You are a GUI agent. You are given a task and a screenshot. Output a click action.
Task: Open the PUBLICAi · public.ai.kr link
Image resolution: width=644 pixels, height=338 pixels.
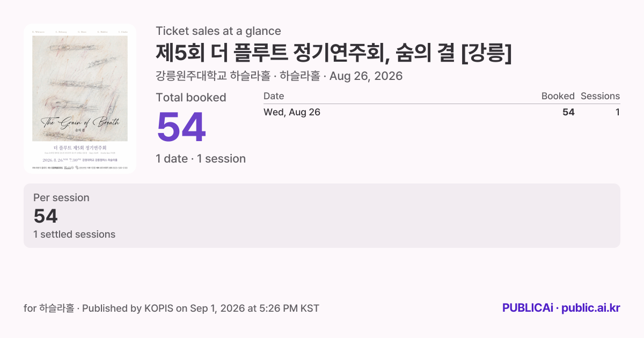coord(561,308)
